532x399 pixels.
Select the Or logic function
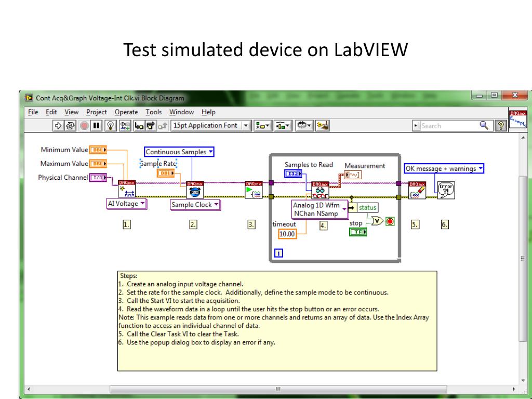[377, 221]
